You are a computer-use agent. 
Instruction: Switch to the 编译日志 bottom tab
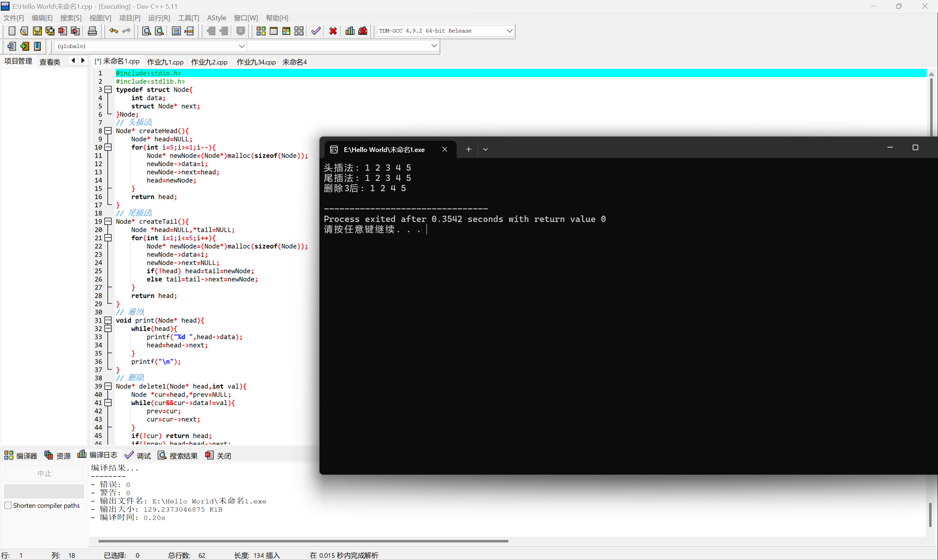click(x=98, y=456)
